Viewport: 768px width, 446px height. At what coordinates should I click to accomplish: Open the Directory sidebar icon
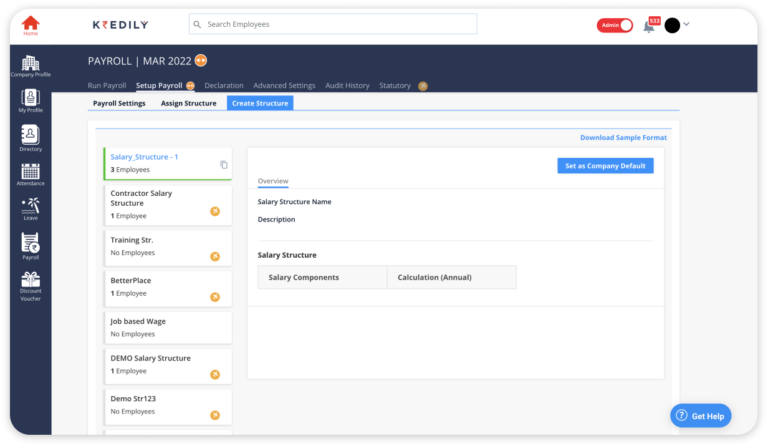tap(30, 138)
